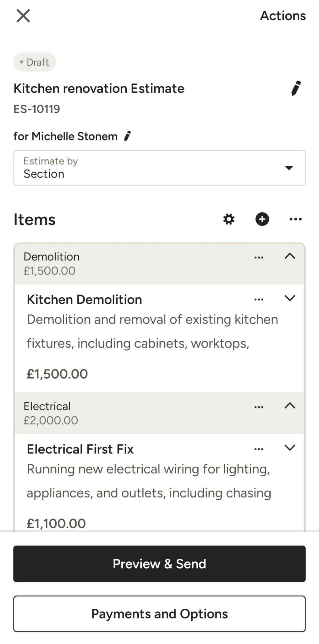The image size is (319, 644).
Task: Tap Preview & Send button
Action: pyautogui.click(x=159, y=564)
